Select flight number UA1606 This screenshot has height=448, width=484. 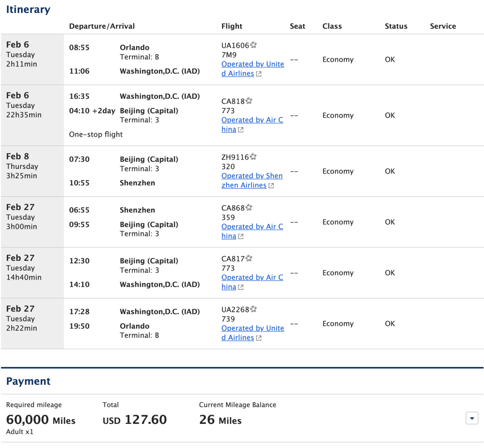point(235,46)
